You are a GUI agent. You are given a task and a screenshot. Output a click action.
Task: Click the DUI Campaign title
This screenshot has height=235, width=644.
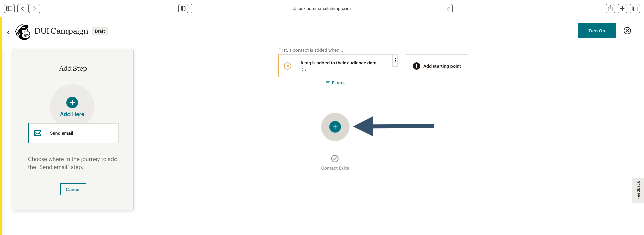coord(61,31)
